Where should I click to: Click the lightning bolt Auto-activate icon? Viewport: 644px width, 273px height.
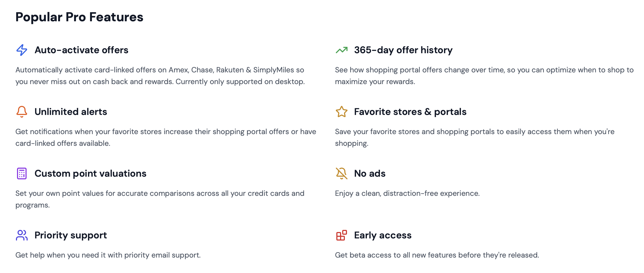coord(22,50)
